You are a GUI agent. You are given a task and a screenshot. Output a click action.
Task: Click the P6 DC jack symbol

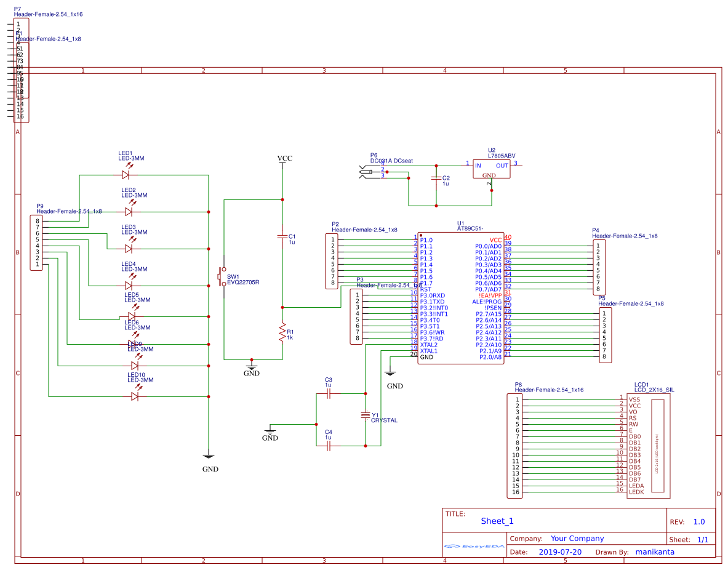(366, 171)
